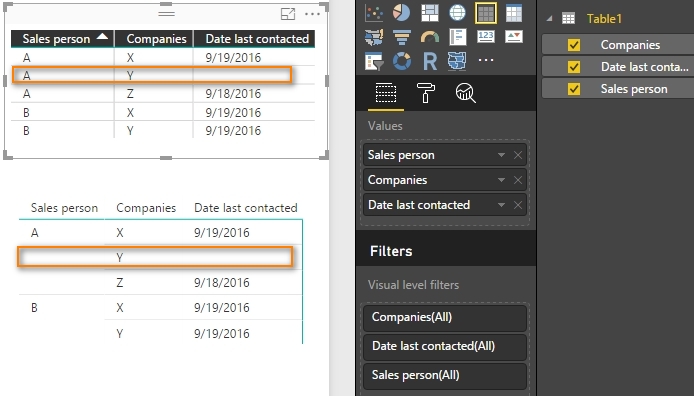Click the Filters section heading
This screenshot has width=694, height=396.
click(391, 251)
